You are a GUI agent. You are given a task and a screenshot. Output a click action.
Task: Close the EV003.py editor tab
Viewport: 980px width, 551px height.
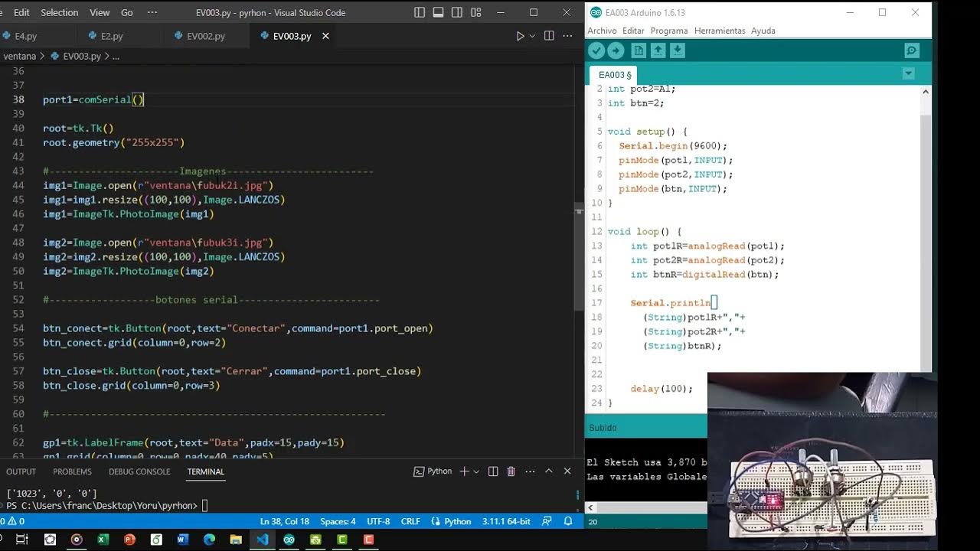[325, 36]
